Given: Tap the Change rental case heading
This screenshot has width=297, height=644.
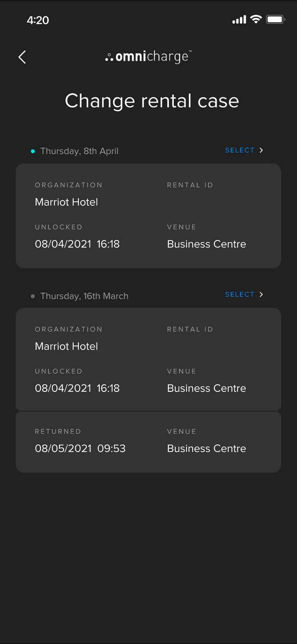Looking at the screenshot, I should coord(152,101).
